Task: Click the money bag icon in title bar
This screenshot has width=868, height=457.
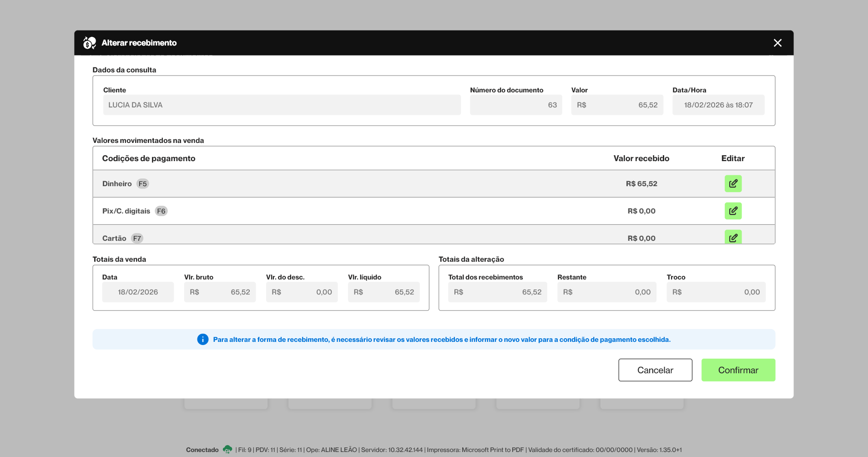Action: click(90, 43)
